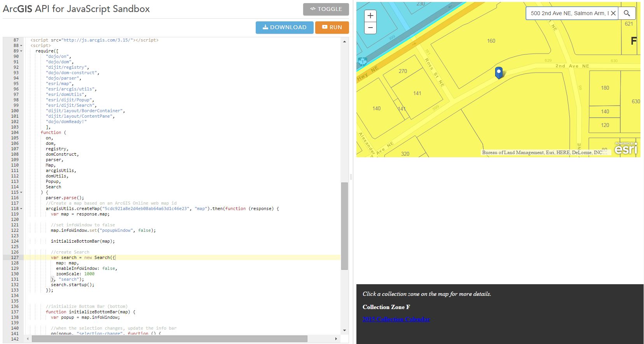This screenshot has height=344, width=644.
Task: Click "Collection Zone F" text
Action: pos(386,307)
